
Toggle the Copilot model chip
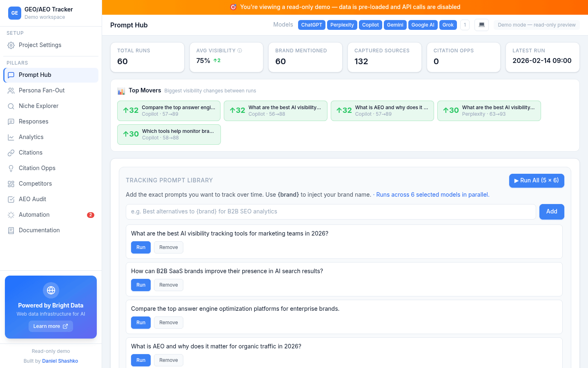pyautogui.click(x=370, y=25)
